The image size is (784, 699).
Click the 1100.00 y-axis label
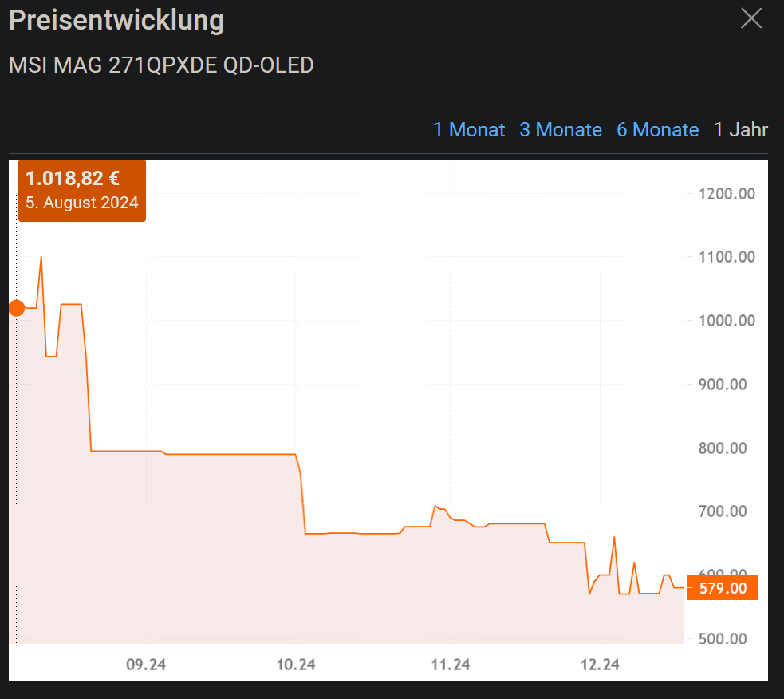[725, 257]
